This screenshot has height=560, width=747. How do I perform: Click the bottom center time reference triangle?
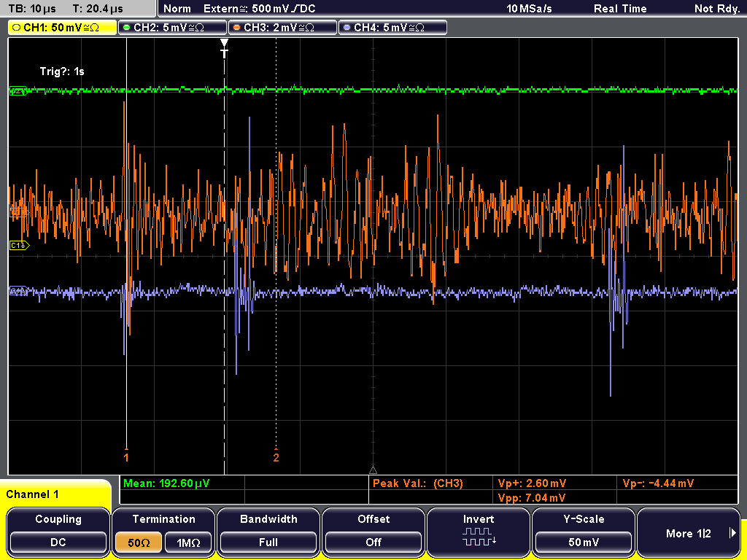pyautogui.click(x=373, y=470)
